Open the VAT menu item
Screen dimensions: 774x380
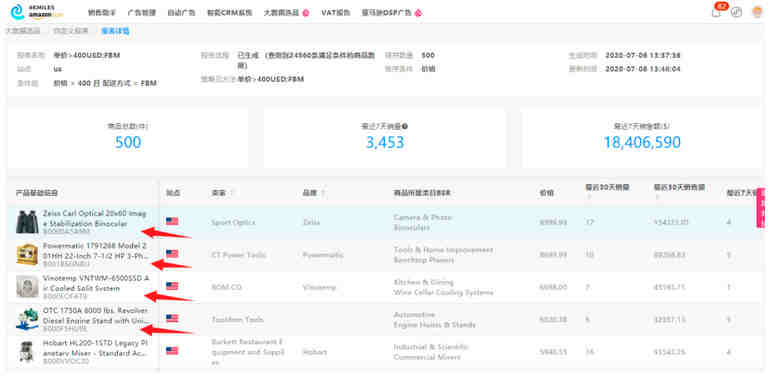click(x=336, y=13)
